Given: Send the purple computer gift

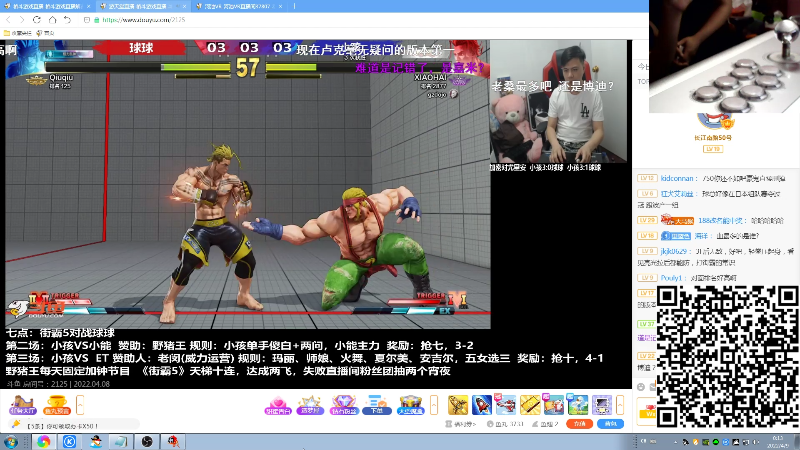Looking at the screenshot, I should coord(602,405).
